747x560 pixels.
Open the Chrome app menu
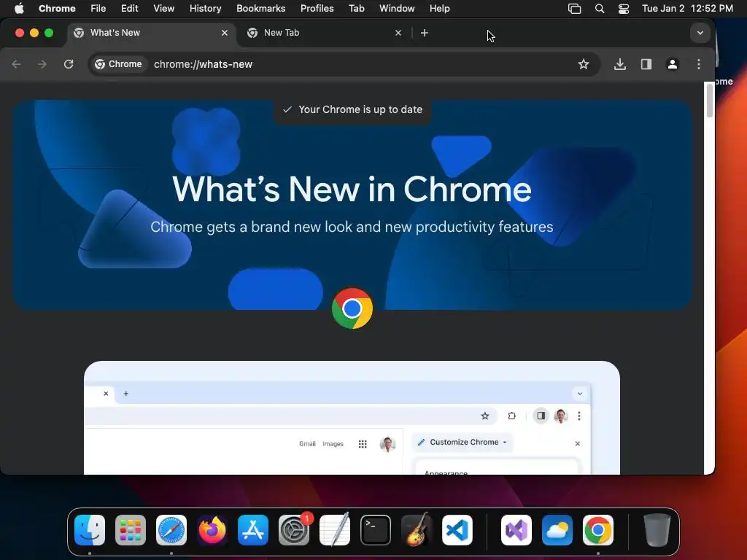tap(57, 9)
